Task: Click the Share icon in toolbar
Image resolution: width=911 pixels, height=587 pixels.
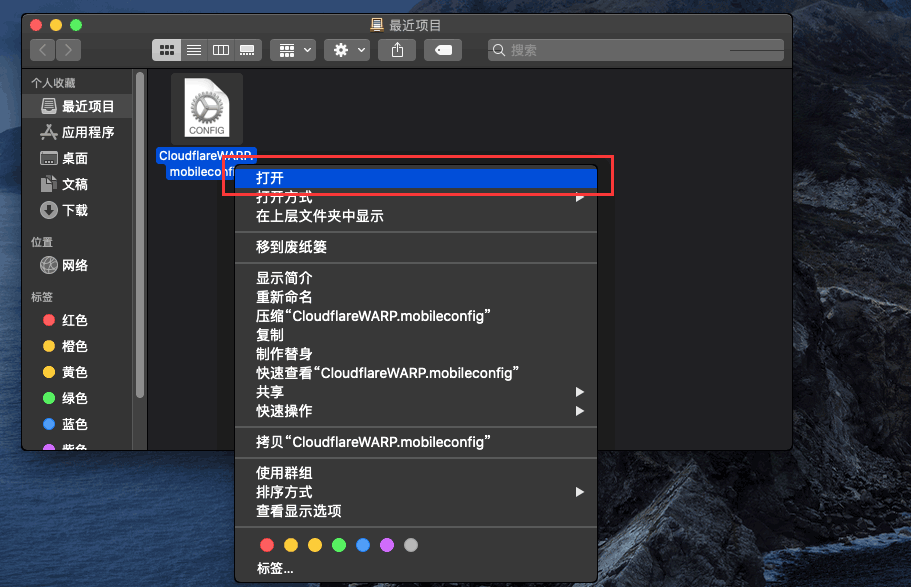Action: [397, 49]
